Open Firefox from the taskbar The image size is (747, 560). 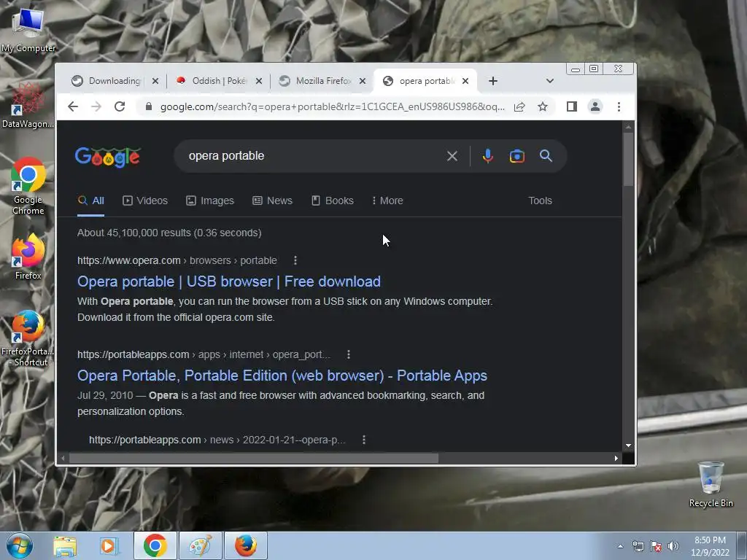(246, 545)
